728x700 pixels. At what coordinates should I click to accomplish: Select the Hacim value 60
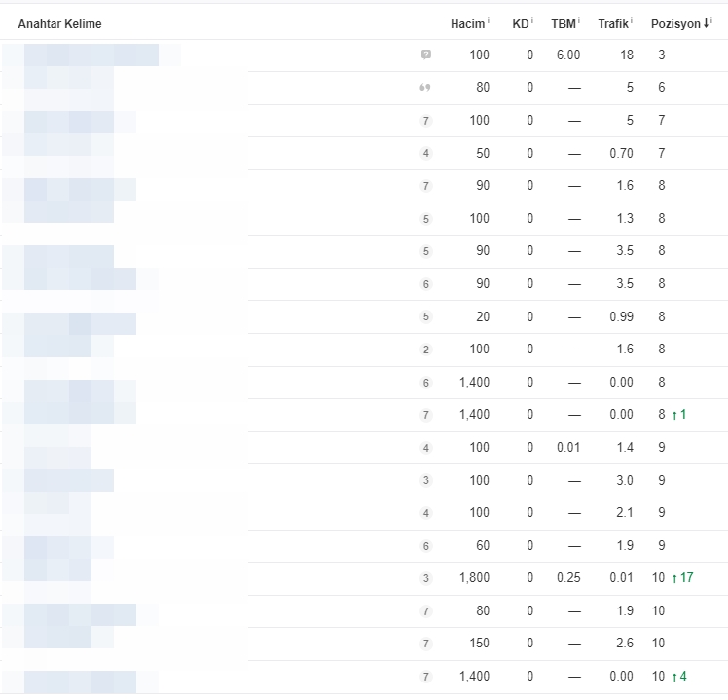click(x=483, y=546)
